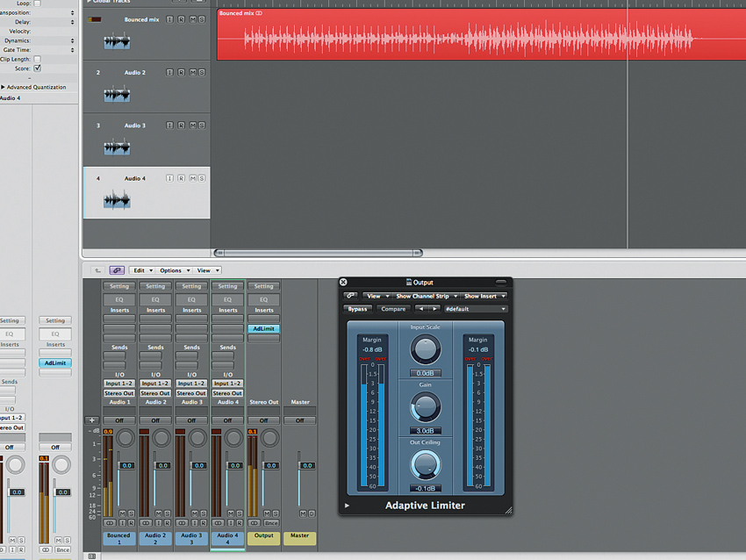Image resolution: width=746 pixels, height=560 pixels.
Task: Click the add channel strip plus button
Action: click(x=91, y=420)
